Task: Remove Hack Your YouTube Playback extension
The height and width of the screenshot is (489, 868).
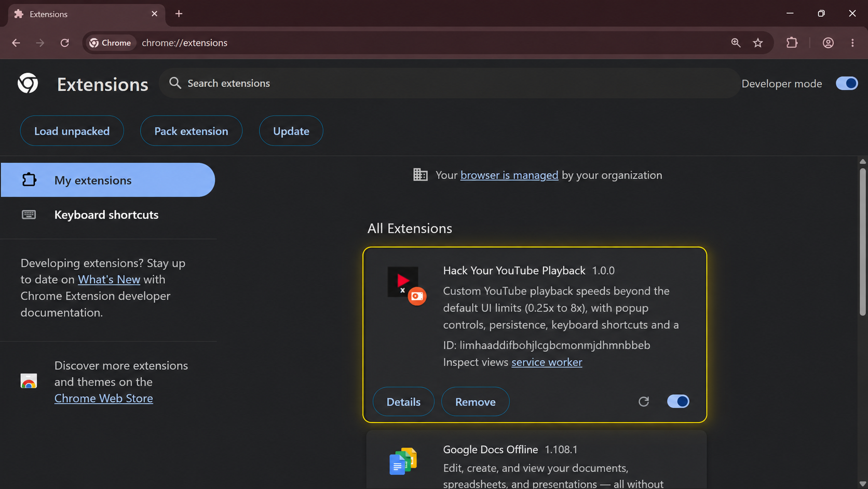Action: tap(475, 402)
